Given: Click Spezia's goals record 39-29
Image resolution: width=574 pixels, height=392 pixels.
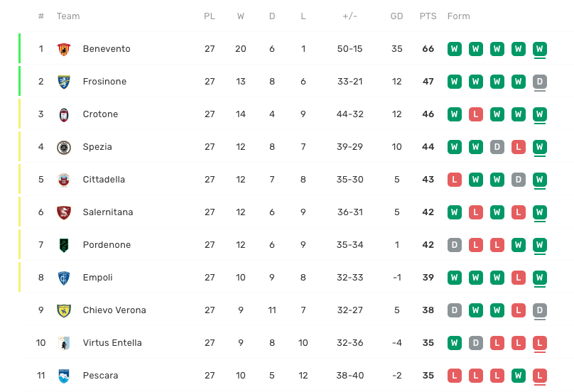Looking at the screenshot, I should [350, 147].
